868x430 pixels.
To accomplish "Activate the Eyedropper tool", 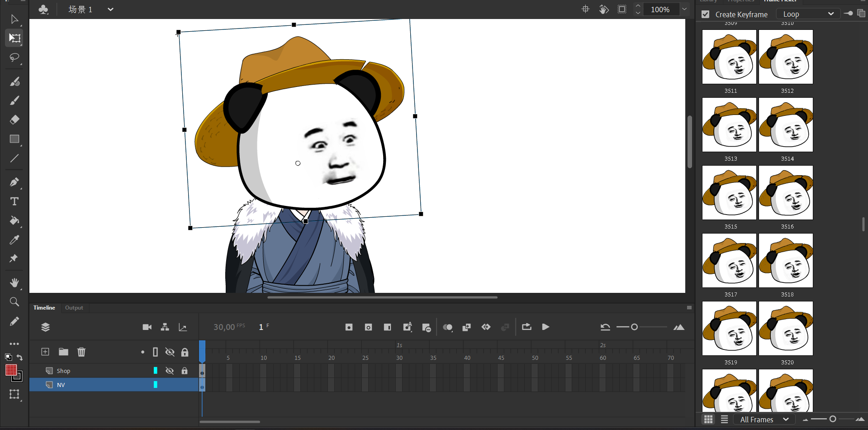I will (x=14, y=240).
